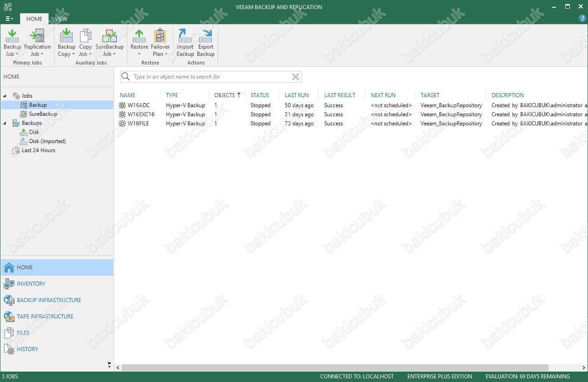Select the Backups tree item
588x382 pixels.
tap(31, 123)
